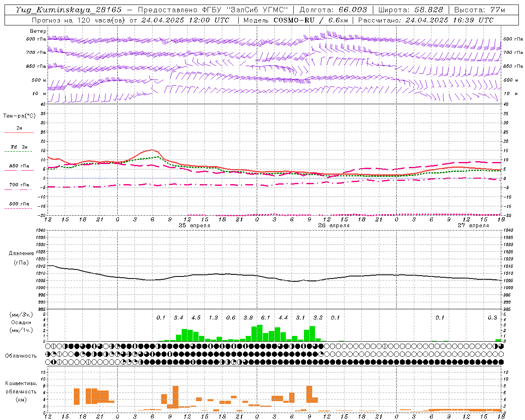Click the 3-hour precipitation value "3.4"
Screen dimensions: 525x420
(x=178, y=317)
